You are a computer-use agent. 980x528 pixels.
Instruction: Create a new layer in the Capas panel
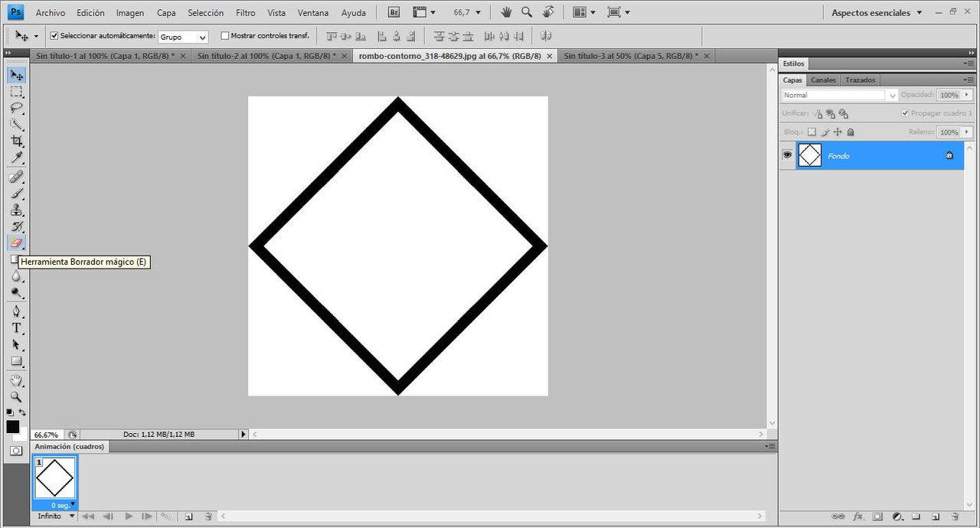pyautogui.click(x=935, y=517)
